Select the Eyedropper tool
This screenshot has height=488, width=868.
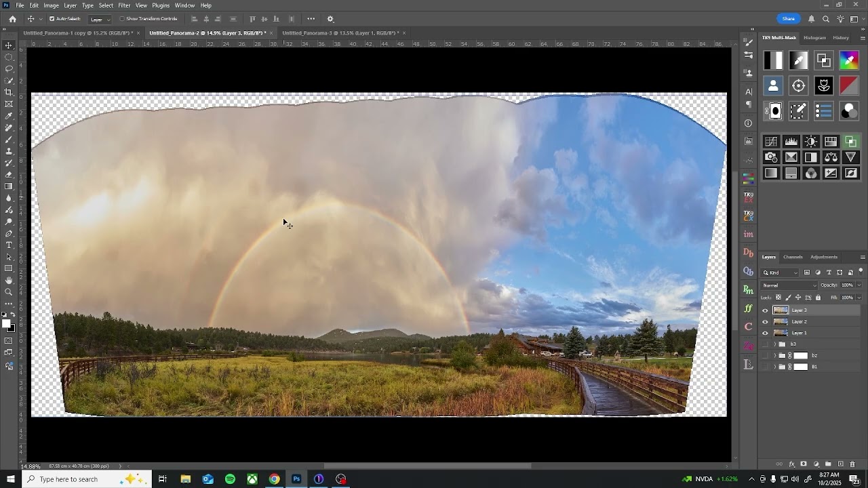(9, 116)
